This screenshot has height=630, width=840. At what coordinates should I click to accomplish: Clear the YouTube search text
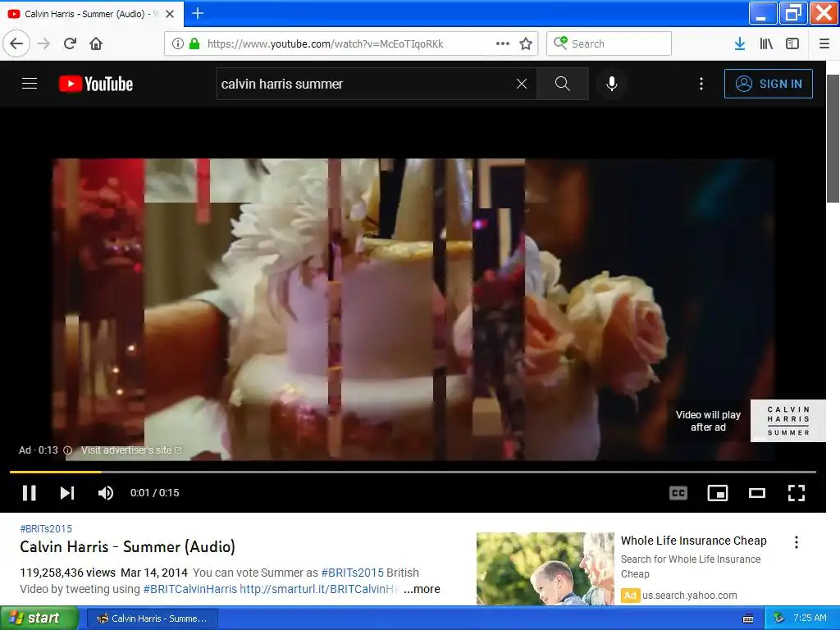tap(522, 84)
